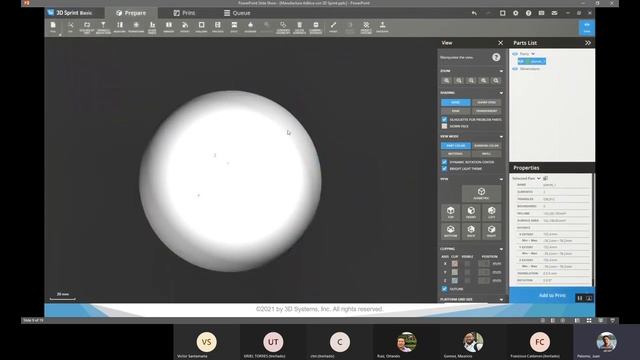Screen dimensions: 640x360
Task: Switch to Right view cube
Action: pos(491,231)
